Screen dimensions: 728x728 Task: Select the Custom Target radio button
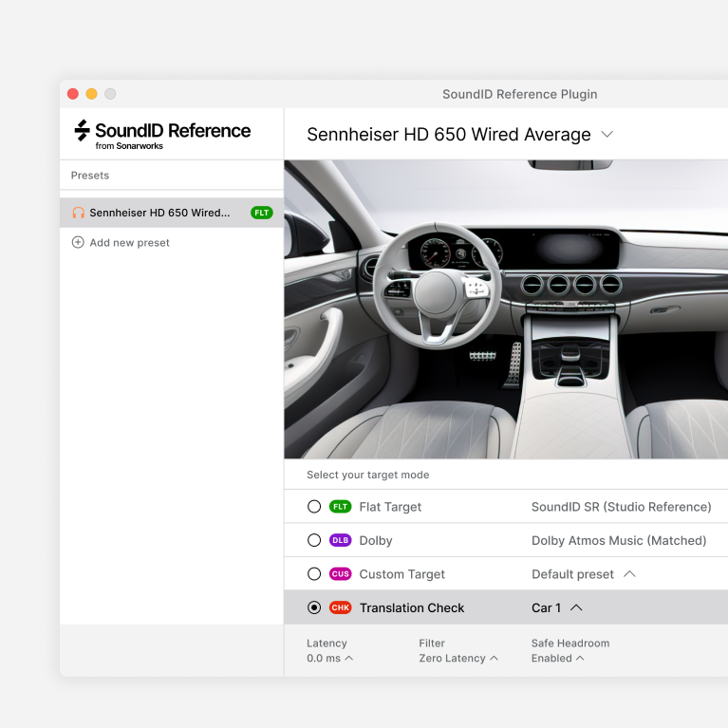pos(314,574)
